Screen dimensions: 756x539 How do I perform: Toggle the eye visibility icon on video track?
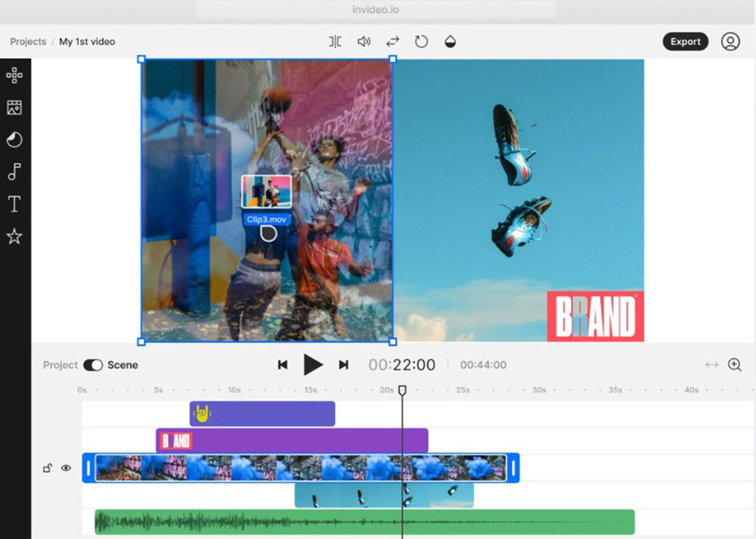(67, 468)
